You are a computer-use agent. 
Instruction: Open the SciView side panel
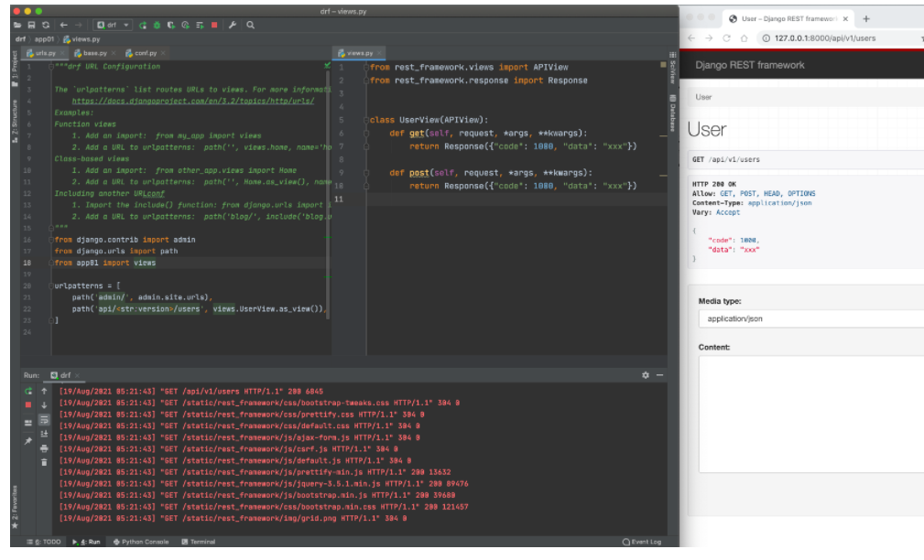(x=672, y=69)
